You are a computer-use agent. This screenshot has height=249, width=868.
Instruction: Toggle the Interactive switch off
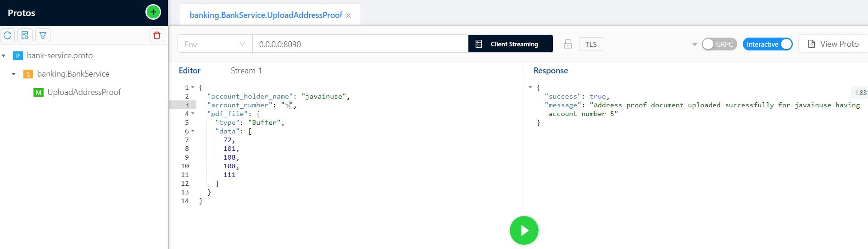click(768, 44)
